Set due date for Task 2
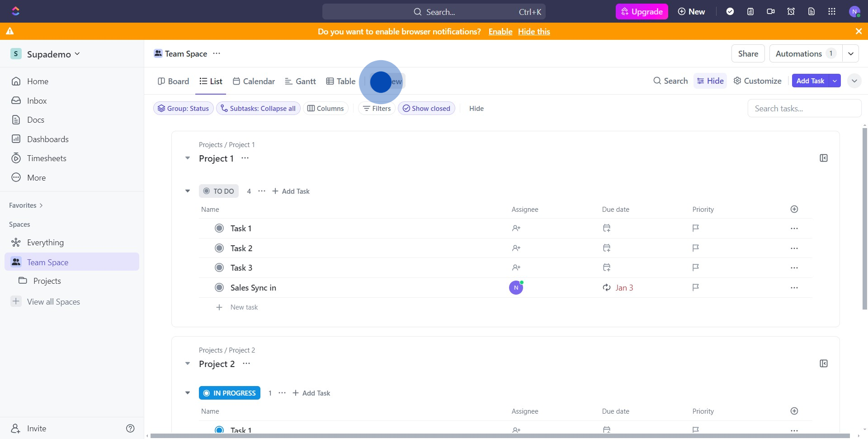Image resolution: width=868 pixels, height=439 pixels. pyautogui.click(x=607, y=248)
